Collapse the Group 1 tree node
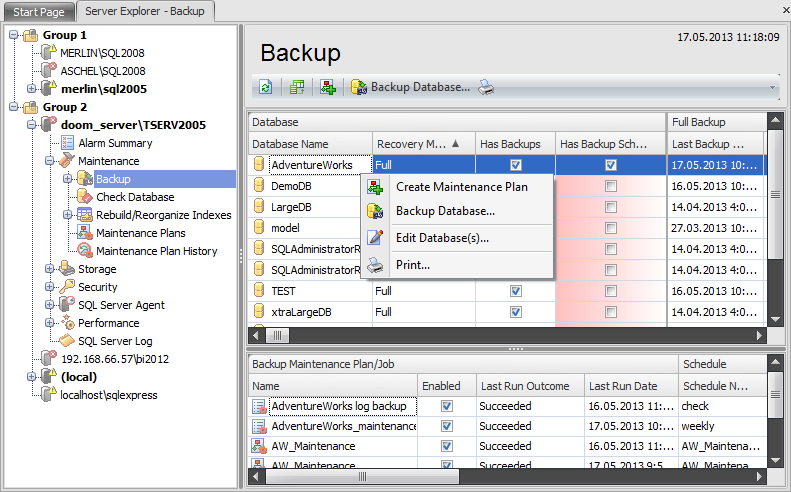 point(13,35)
